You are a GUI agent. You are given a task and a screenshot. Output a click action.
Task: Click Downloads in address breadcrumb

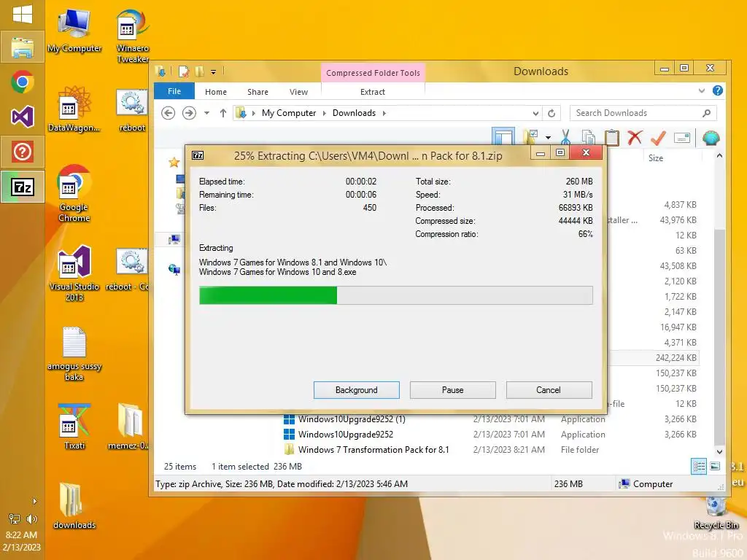pyautogui.click(x=354, y=113)
